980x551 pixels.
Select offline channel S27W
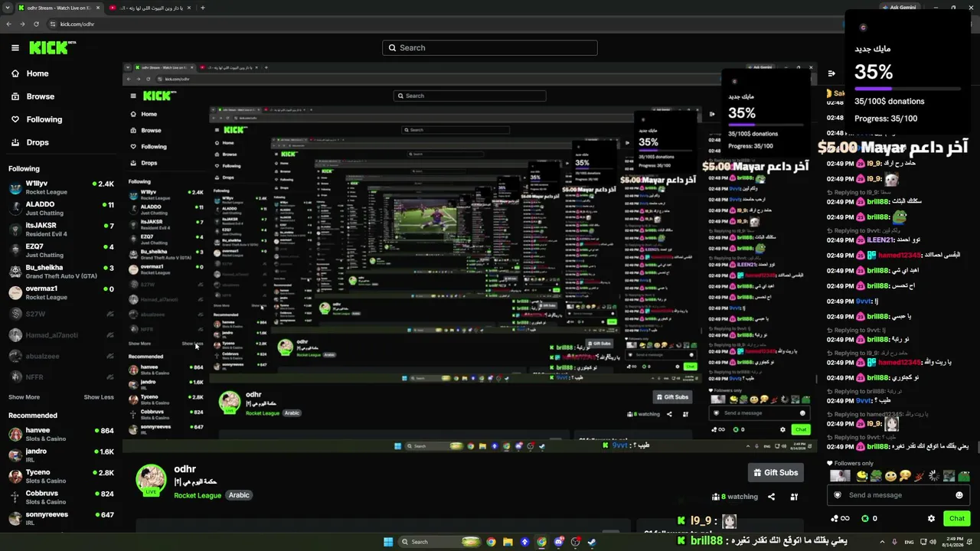click(x=61, y=314)
